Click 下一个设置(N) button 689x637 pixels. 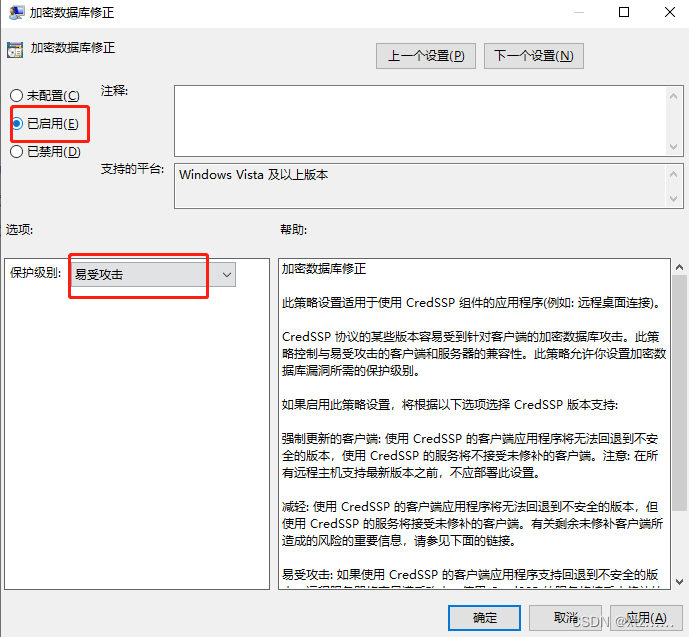(533, 56)
